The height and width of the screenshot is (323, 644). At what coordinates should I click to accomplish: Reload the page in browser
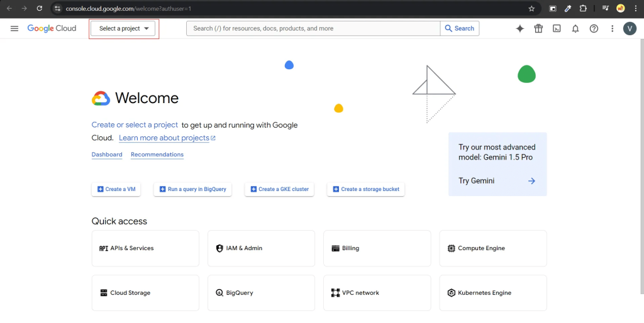[40, 9]
